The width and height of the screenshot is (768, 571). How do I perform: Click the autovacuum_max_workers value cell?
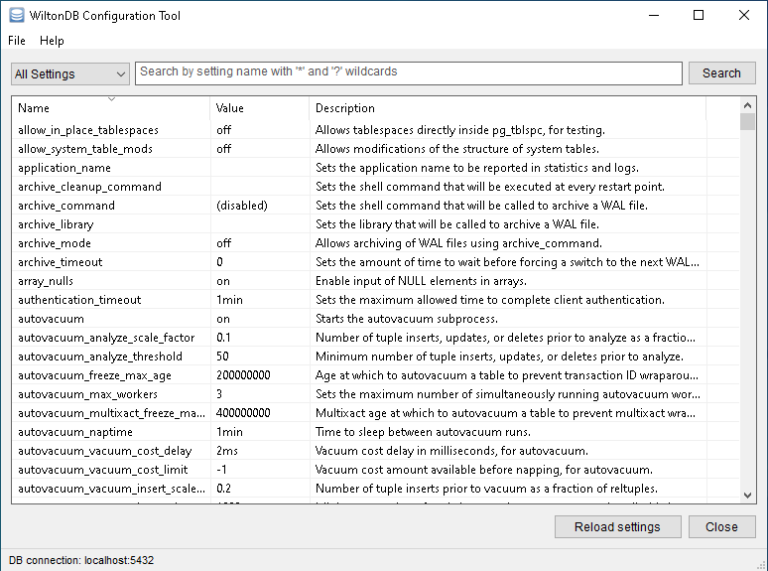tap(220, 395)
